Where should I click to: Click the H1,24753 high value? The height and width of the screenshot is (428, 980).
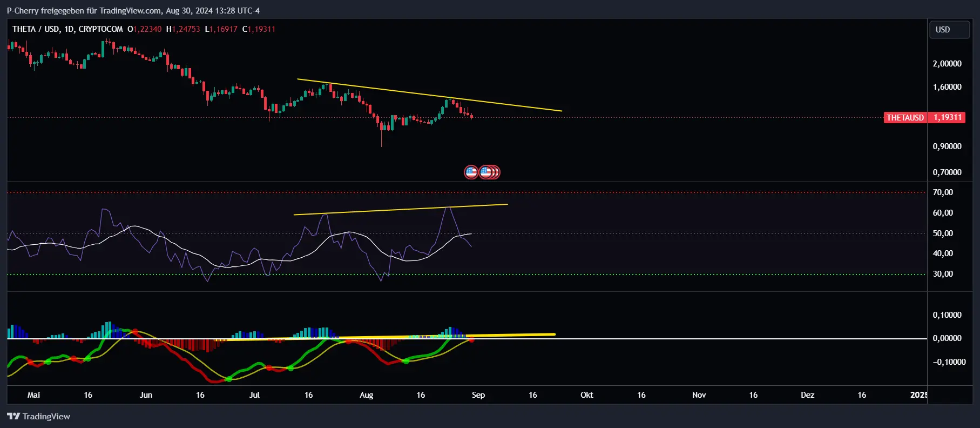coord(183,29)
